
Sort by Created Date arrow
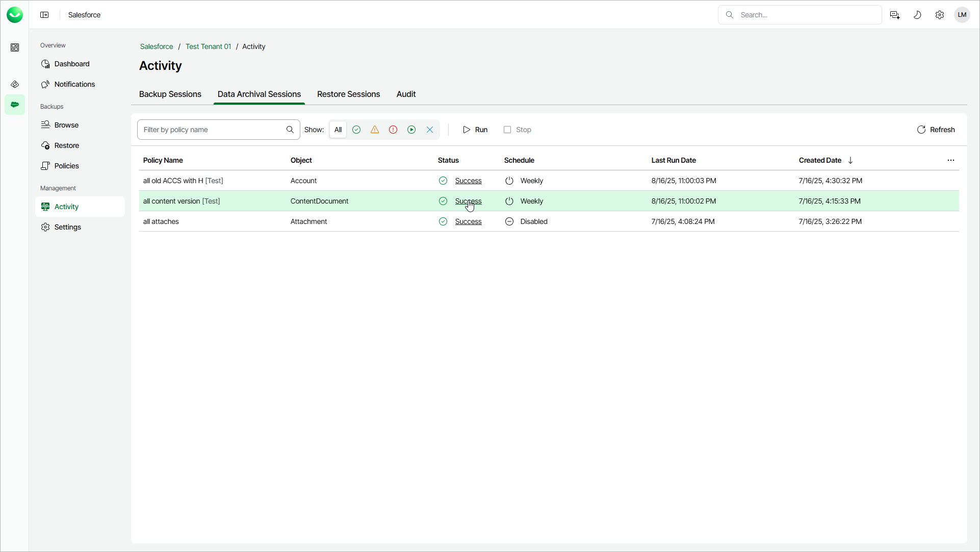850,160
